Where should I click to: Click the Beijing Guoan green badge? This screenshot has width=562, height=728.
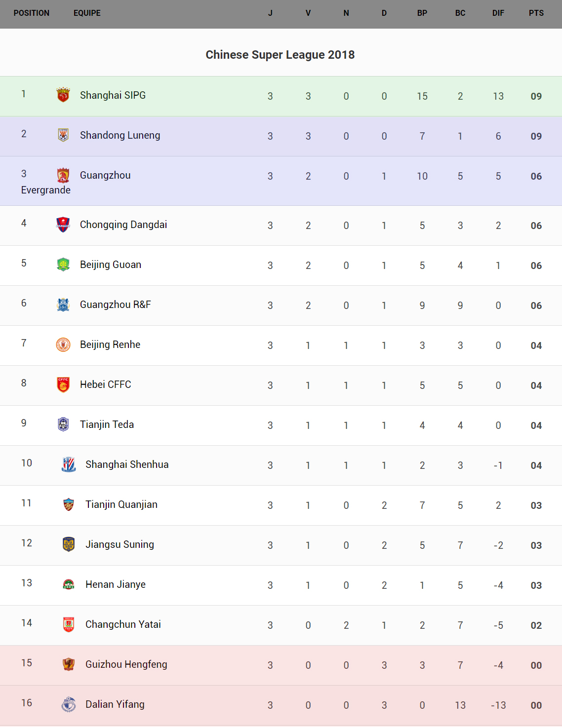tap(63, 265)
